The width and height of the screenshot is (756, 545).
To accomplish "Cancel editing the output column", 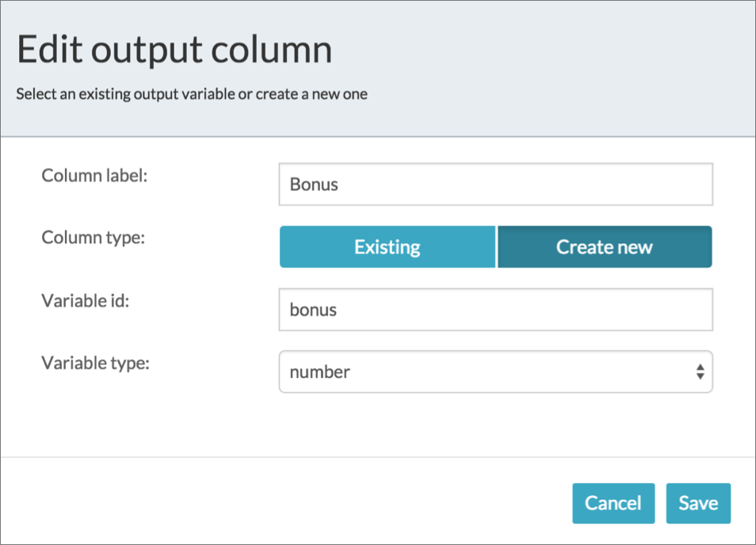I will pyautogui.click(x=613, y=503).
